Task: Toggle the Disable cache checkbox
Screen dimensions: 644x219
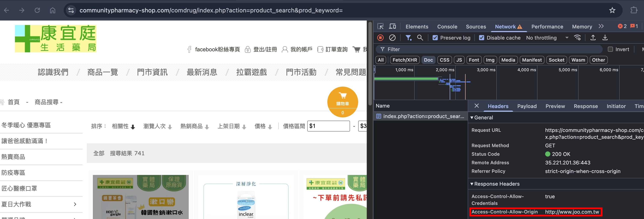Action: coord(481,38)
